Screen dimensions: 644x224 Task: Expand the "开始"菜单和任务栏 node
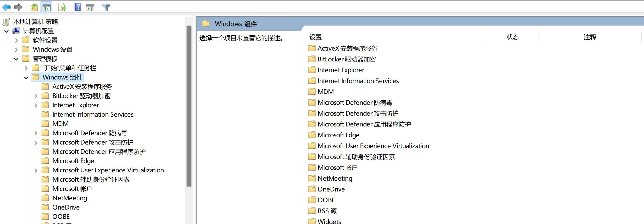[26, 68]
